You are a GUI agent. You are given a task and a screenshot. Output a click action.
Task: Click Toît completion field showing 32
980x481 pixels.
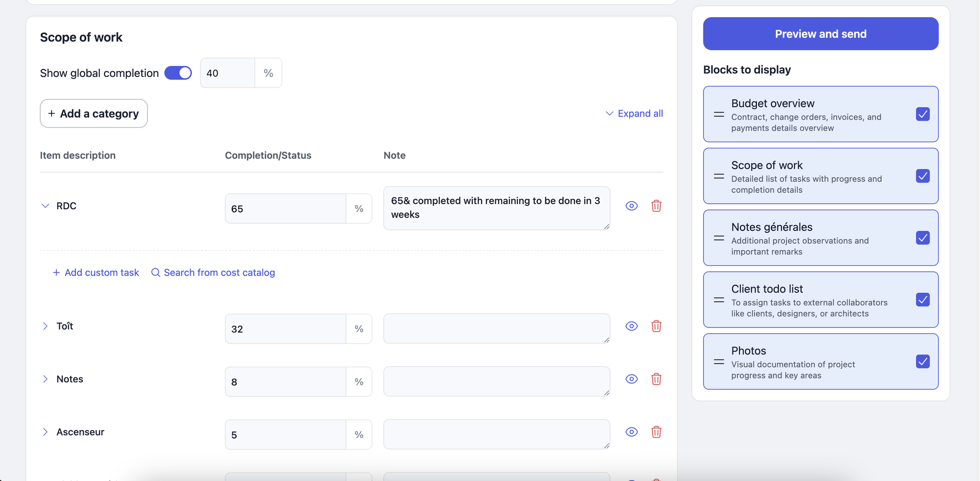[286, 329]
